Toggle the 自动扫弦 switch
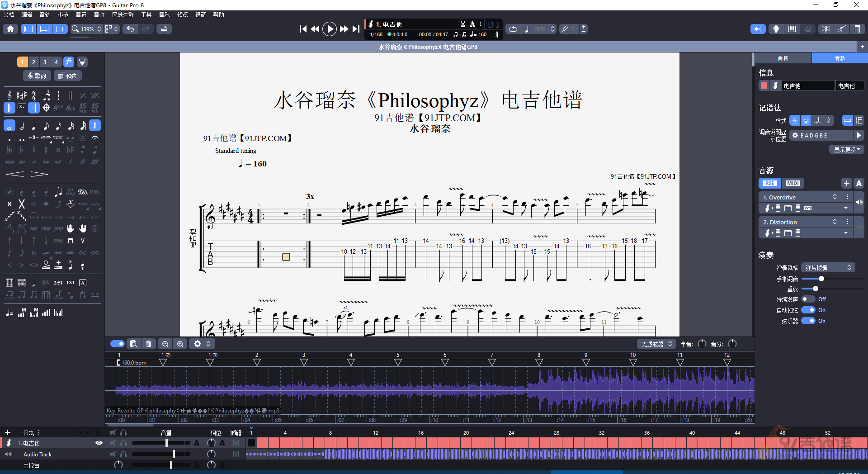Image resolution: width=868 pixels, height=474 pixels. (808, 310)
